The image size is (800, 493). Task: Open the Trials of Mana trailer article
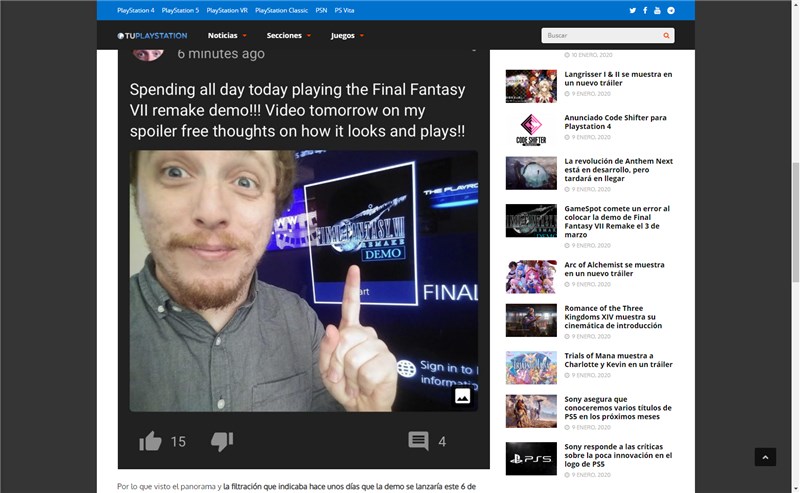618,360
